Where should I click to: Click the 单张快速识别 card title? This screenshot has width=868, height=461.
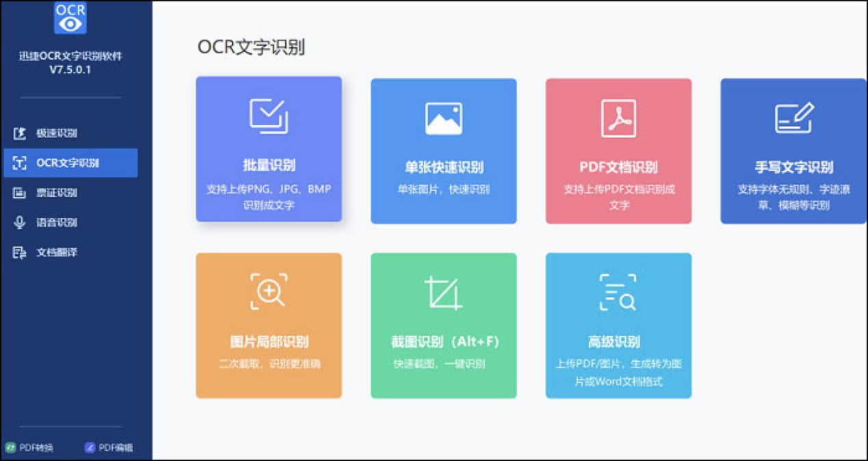pyautogui.click(x=444, y=167)
